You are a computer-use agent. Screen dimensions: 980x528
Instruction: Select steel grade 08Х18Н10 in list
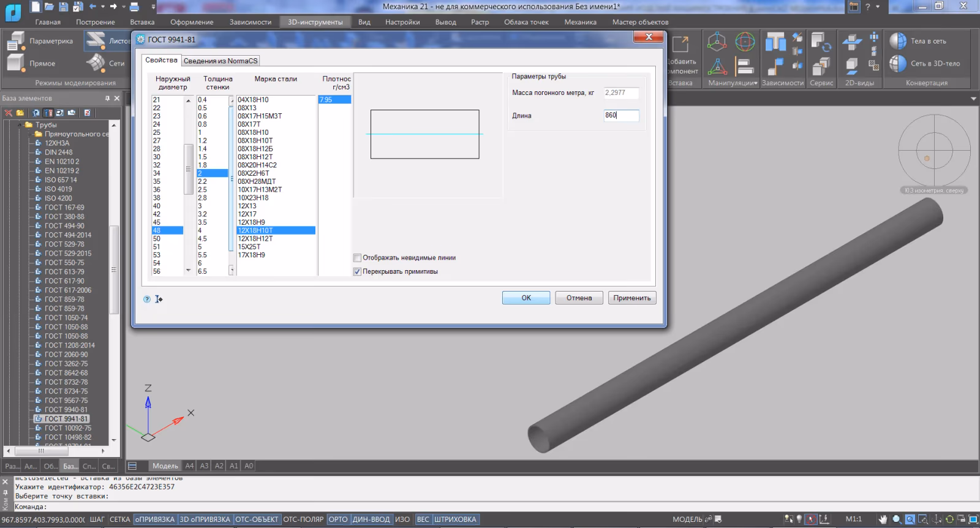(276, 132)
